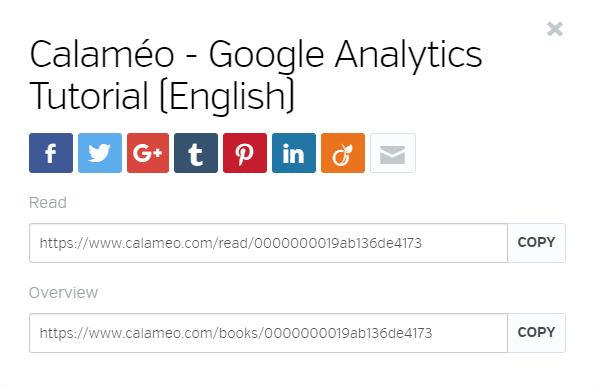Click the word 'Tutorial' in the heading
The width and height of the screenshot is (596, 388).
(x=89, y=96)
